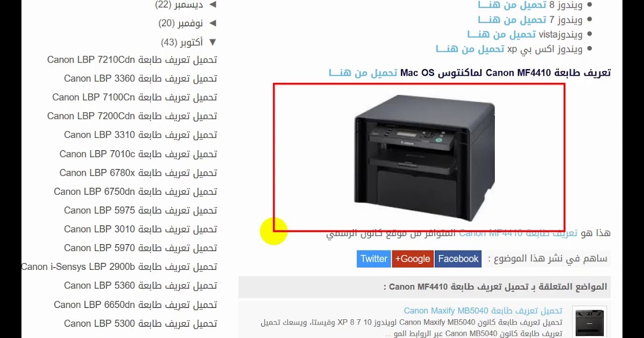This screenshot has height=338, width=644.
Task: Open Canon LBP 3360 driver post
Action: (141, 78)
